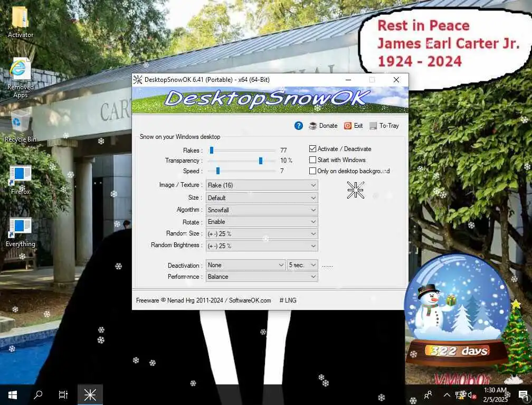Show hidden tray icons chevron

pos(447,395)
